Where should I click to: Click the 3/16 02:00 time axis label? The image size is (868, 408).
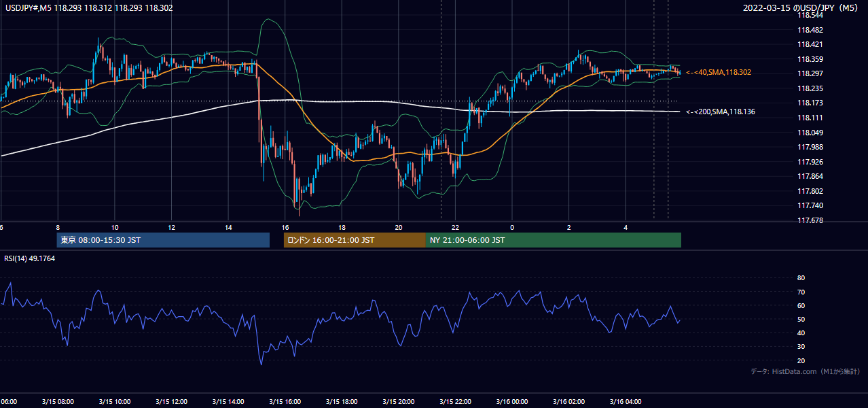pos(568,402)
